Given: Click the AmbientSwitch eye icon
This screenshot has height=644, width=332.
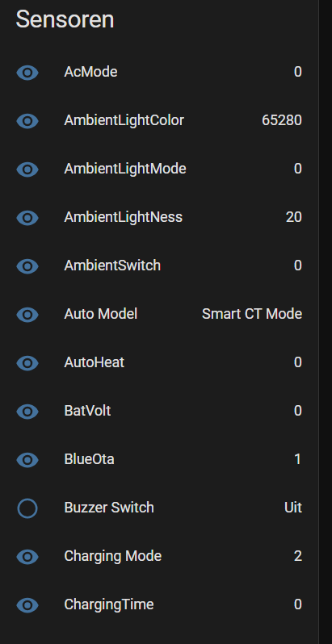Looking at the screenshot, I should click(27, 266).
